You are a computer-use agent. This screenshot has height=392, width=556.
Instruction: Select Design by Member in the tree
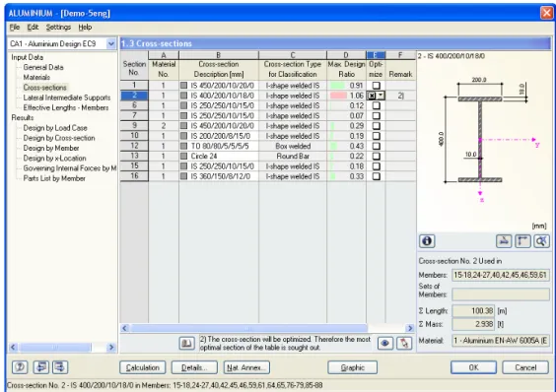(x=51, y=148)
